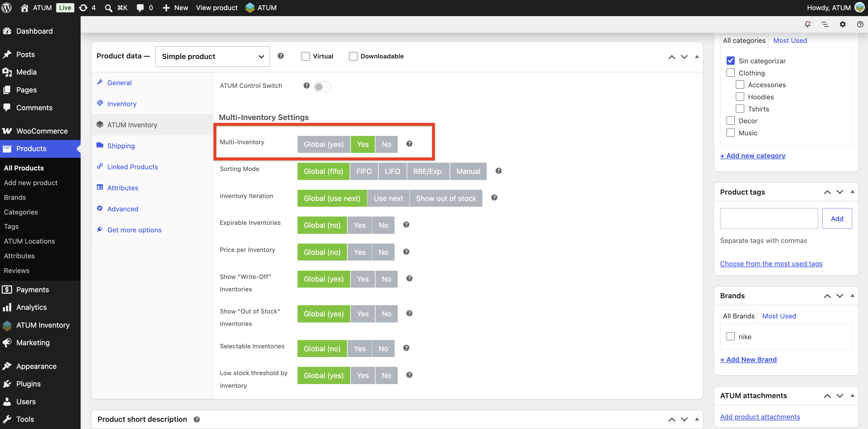Click the updates icon showing 4
The height and width of the screenshot is (429, 868).
(x=87, y=8)
